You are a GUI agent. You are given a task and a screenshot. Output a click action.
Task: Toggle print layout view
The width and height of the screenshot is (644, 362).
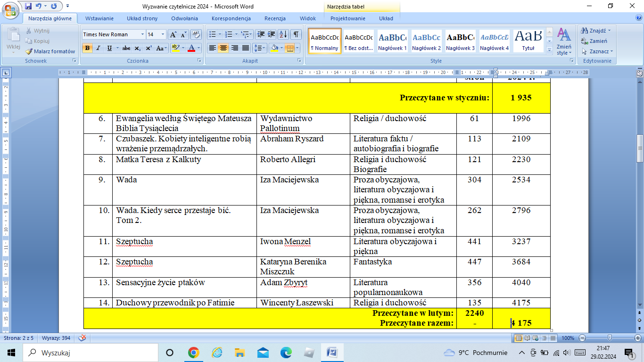click(x=519, y=338)
